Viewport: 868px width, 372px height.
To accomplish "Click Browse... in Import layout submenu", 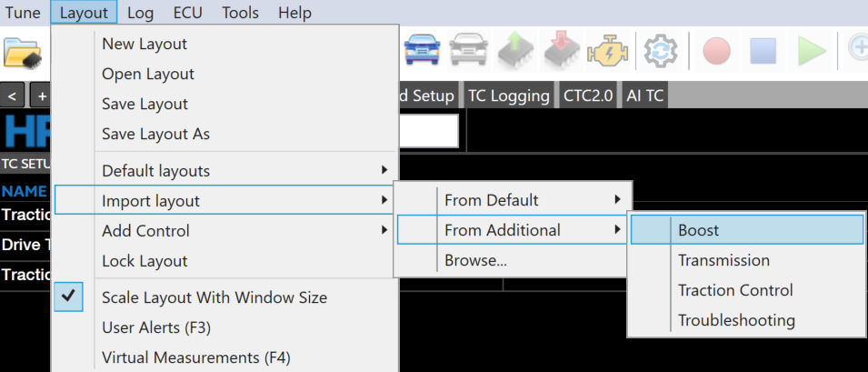I will (x=475, y=261).
